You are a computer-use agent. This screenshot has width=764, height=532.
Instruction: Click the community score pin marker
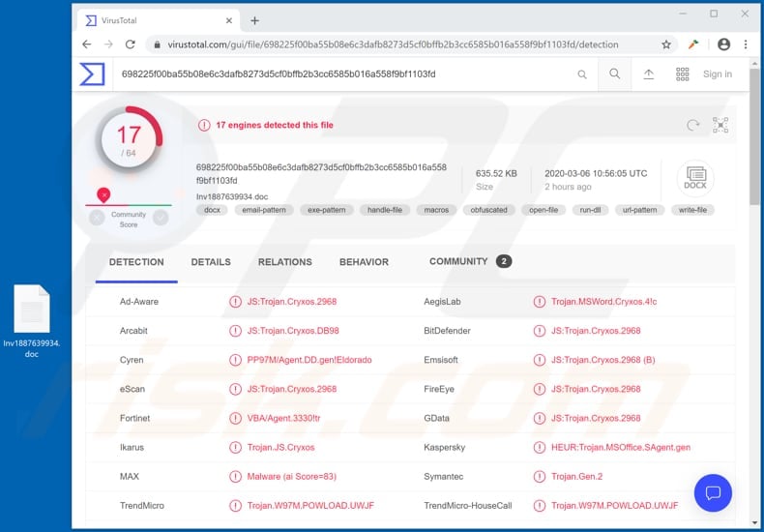pyautogui.click(x=103, y=194)
